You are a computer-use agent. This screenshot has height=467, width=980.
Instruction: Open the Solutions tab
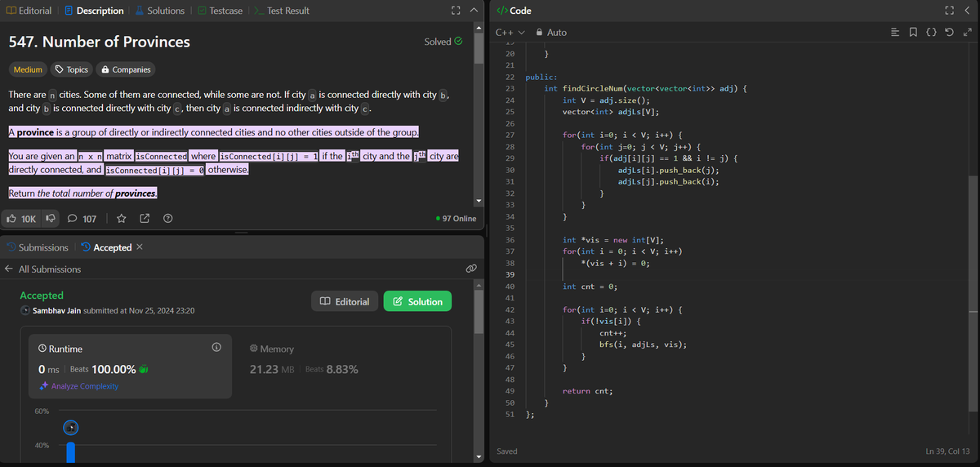coord(158,11)
